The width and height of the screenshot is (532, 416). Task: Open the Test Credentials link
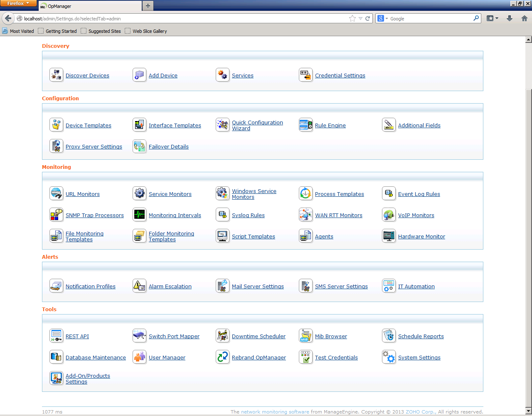336,357
